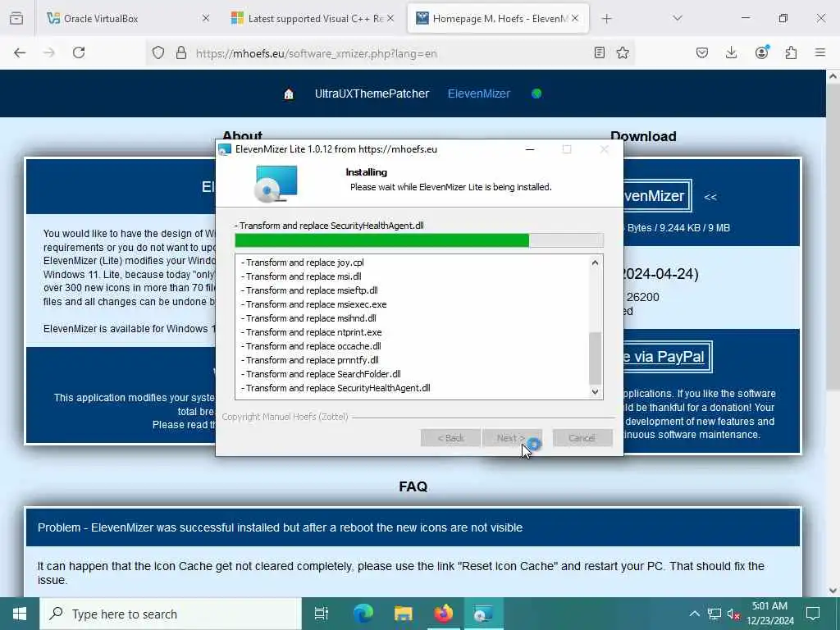Open the ElevenMizer navigation link
This screenshot has height=630, width=840.
click(479, 94)
